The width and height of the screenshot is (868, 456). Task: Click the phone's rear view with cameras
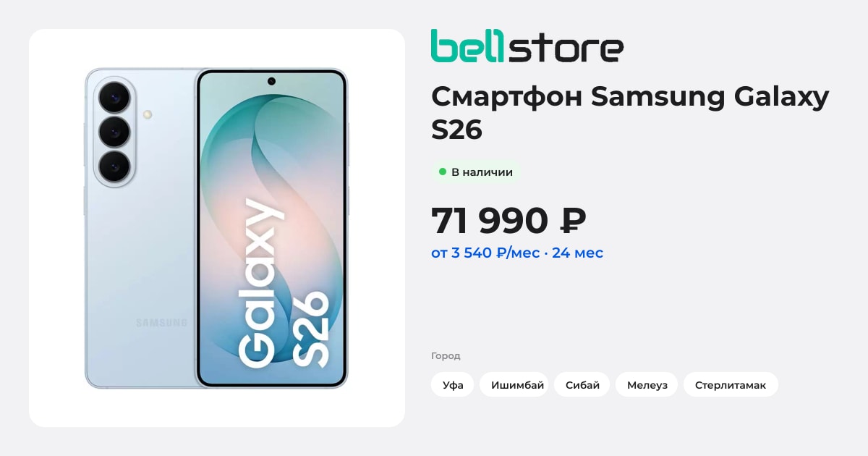(x=140, y=229)
